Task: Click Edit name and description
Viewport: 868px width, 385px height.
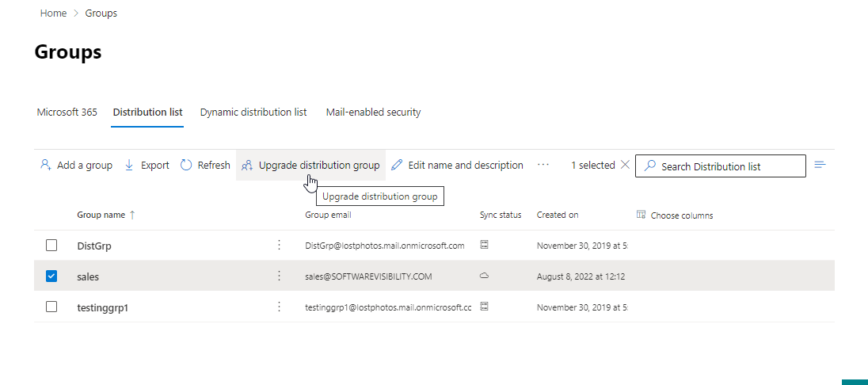Action: tap(457, 165)
